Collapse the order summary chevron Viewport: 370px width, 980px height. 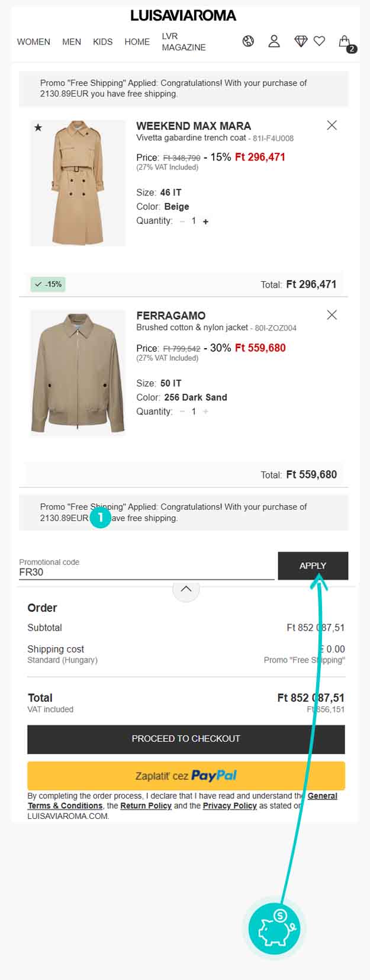point(186,589)
